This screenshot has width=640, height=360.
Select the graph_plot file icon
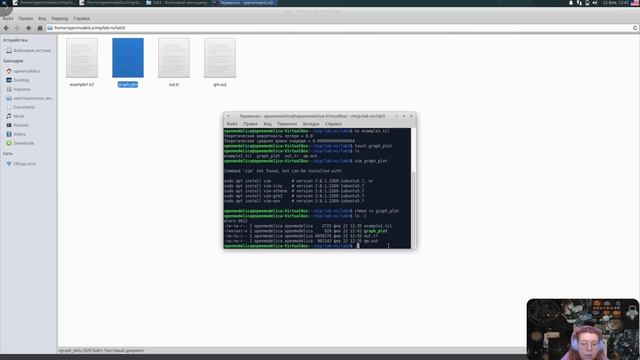click(x=128, y=58)
